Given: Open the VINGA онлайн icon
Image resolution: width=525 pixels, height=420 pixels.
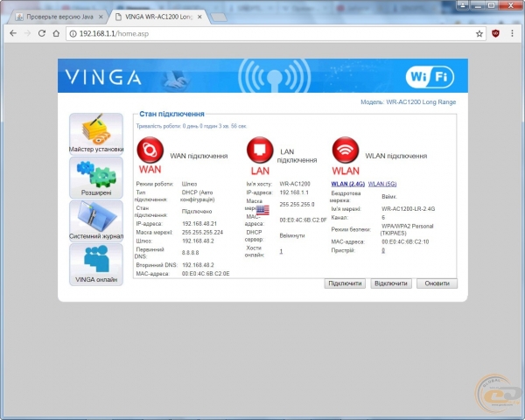Looking at the screenshot, I should [96, 264].
